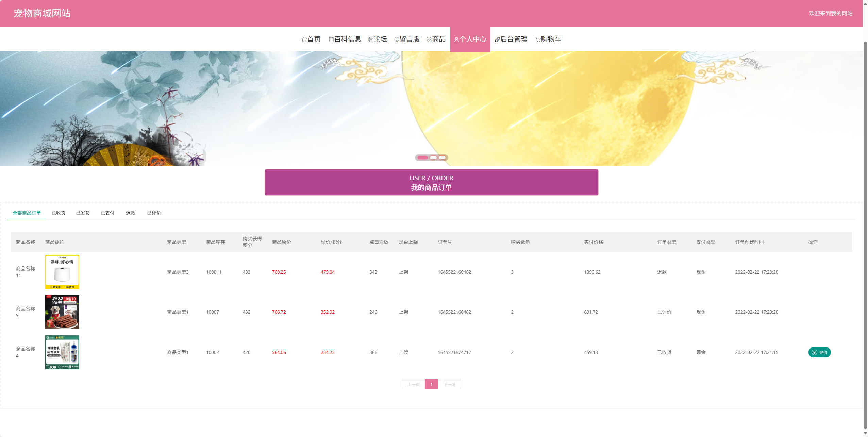The height and width of the screenshot is (437, 868).
Task: Select the third banner carousel dot
Action: click(442, 158)
